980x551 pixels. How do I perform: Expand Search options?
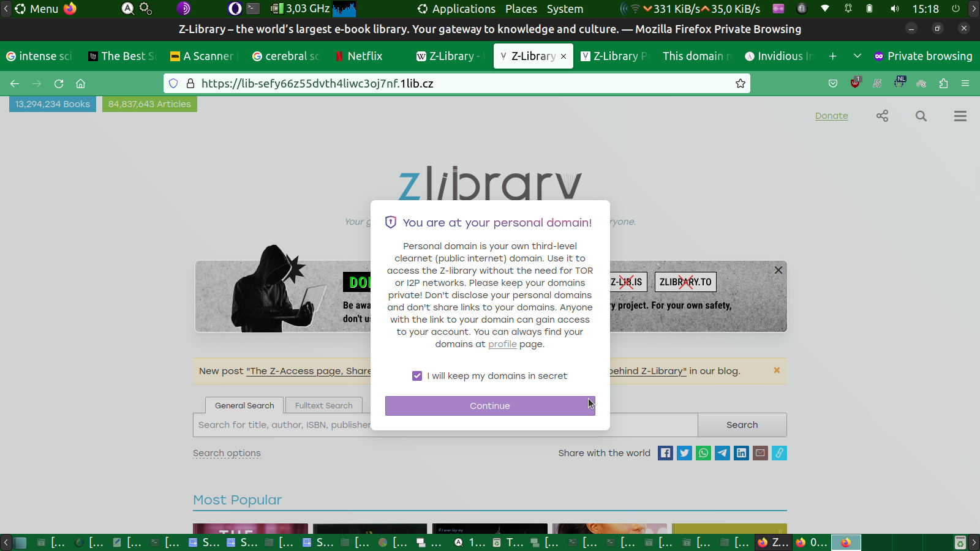(227, 453)
